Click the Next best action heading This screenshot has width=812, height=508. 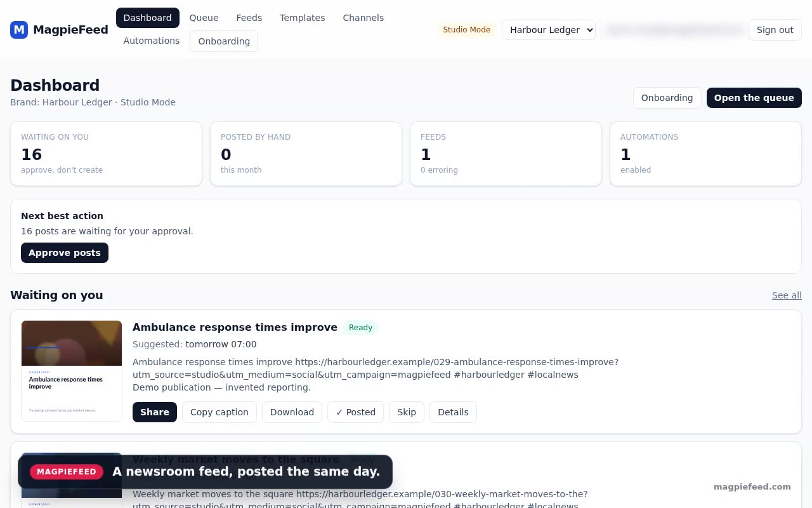tap(62, 216)
